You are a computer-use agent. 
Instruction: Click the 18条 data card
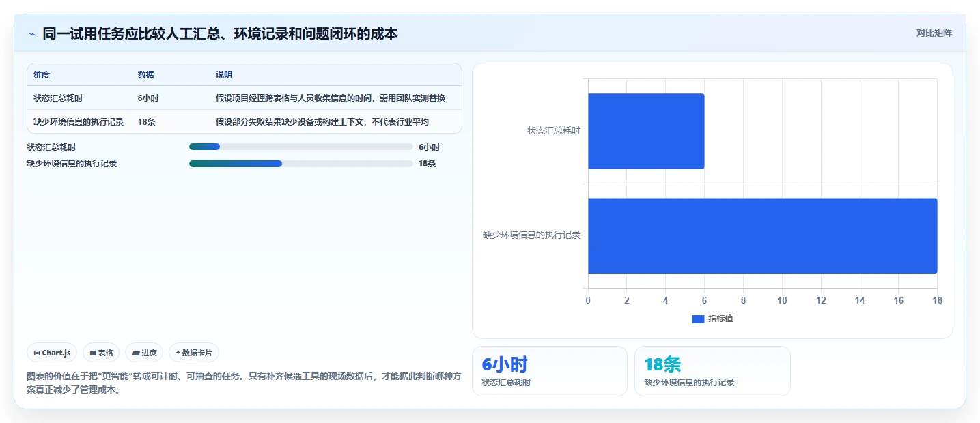712,371
